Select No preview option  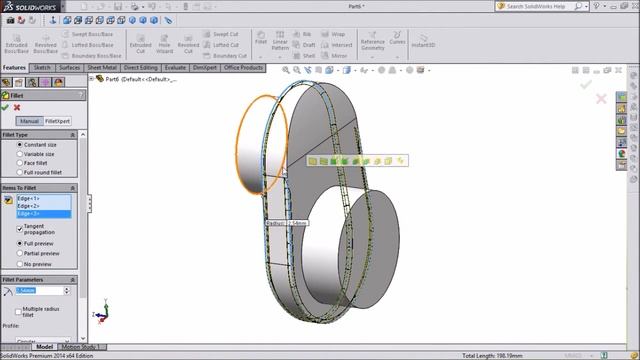(19, 264)
